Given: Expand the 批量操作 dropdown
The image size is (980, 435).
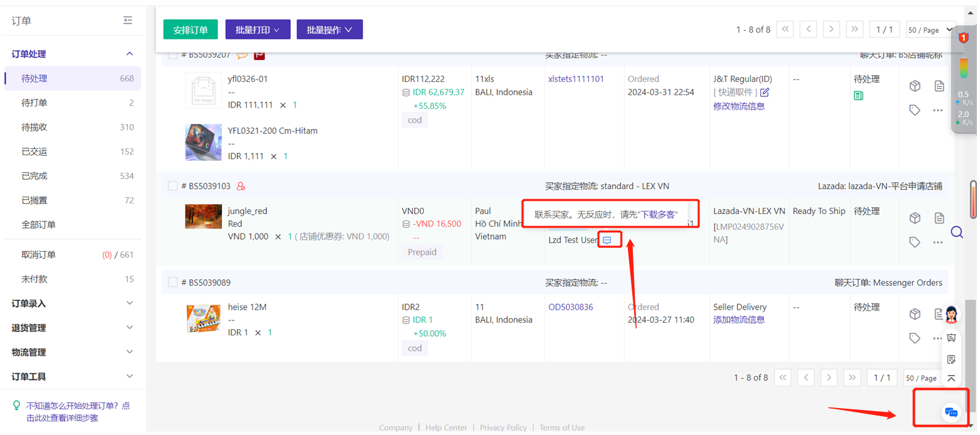Looking at the screenshot, I should point(330,29).
